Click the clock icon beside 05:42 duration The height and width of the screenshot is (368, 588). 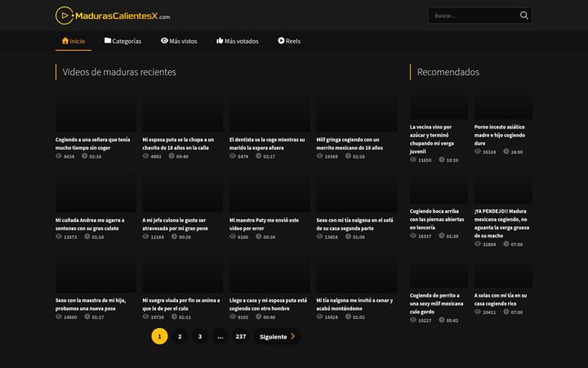(x=441, y=320)
